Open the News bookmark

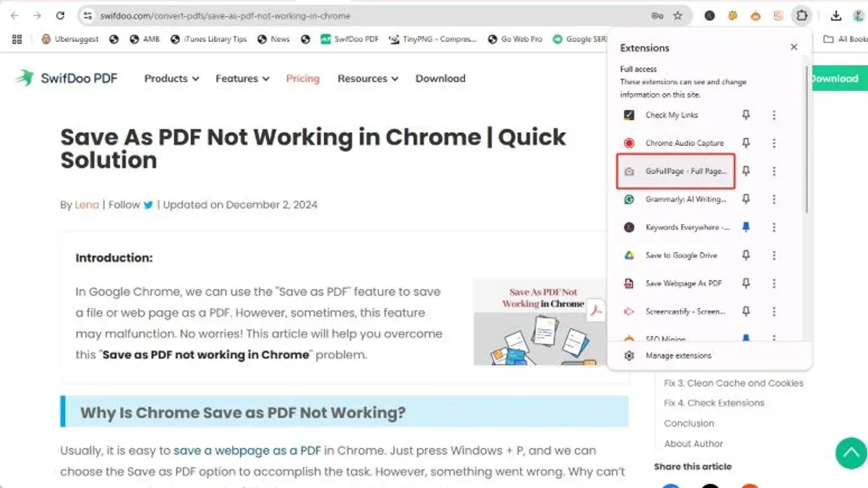click(273, 39)
